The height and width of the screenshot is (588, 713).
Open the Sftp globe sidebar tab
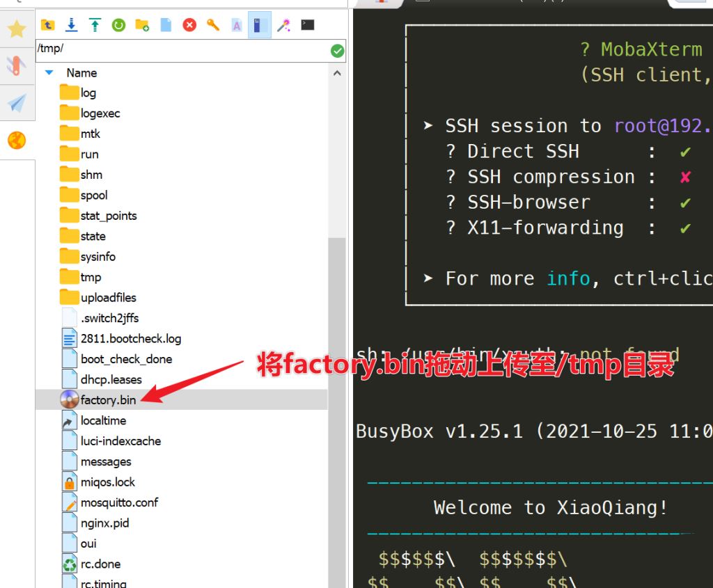17,140
